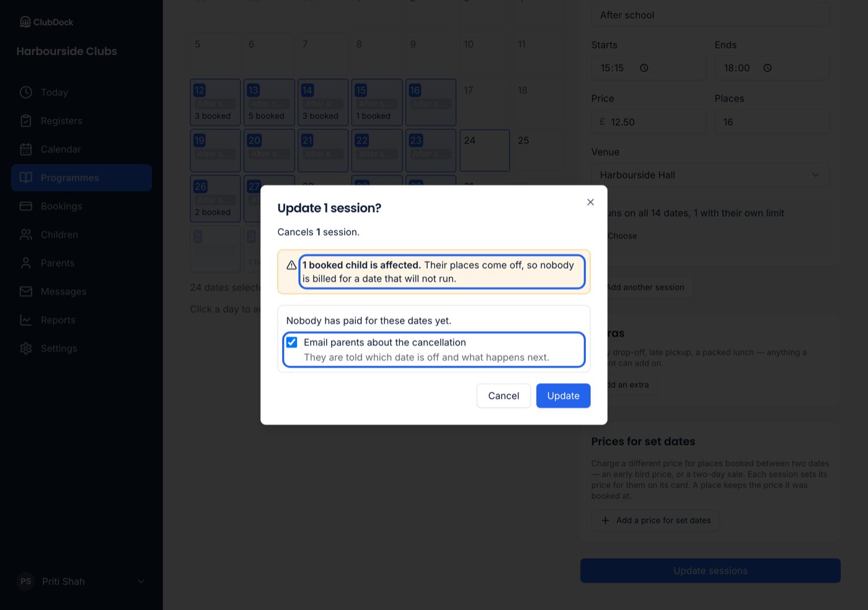Click the plus icon beside Add a price
868x610 pixels.
[x=605, y=521]
